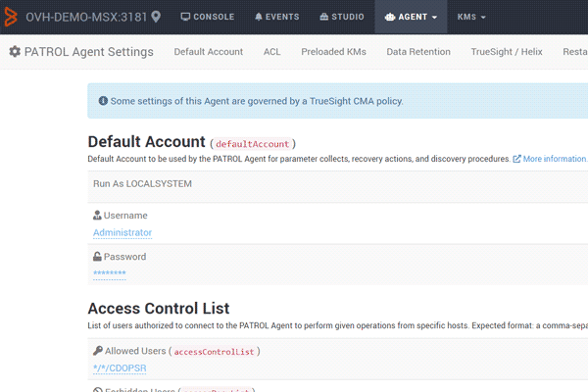588x392 pixels.
Task: Click the unlock icon beside Password
Action: [x=97, y=256]
